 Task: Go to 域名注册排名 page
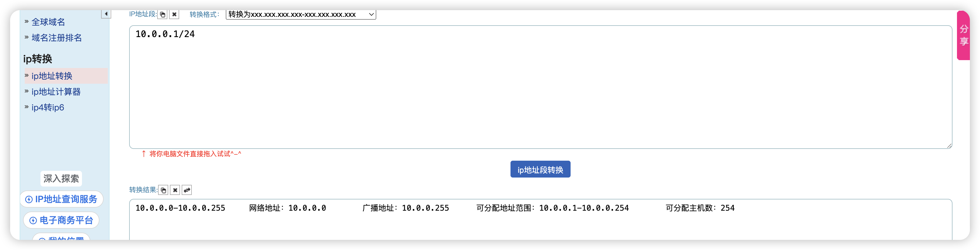[56, 38]
